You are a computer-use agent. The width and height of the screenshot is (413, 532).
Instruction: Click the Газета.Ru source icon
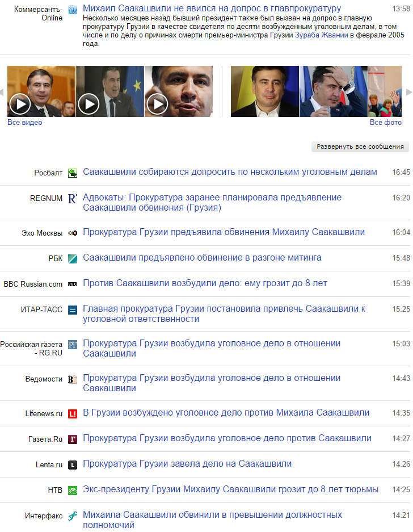pyautogui.click(x=73, y=439)
